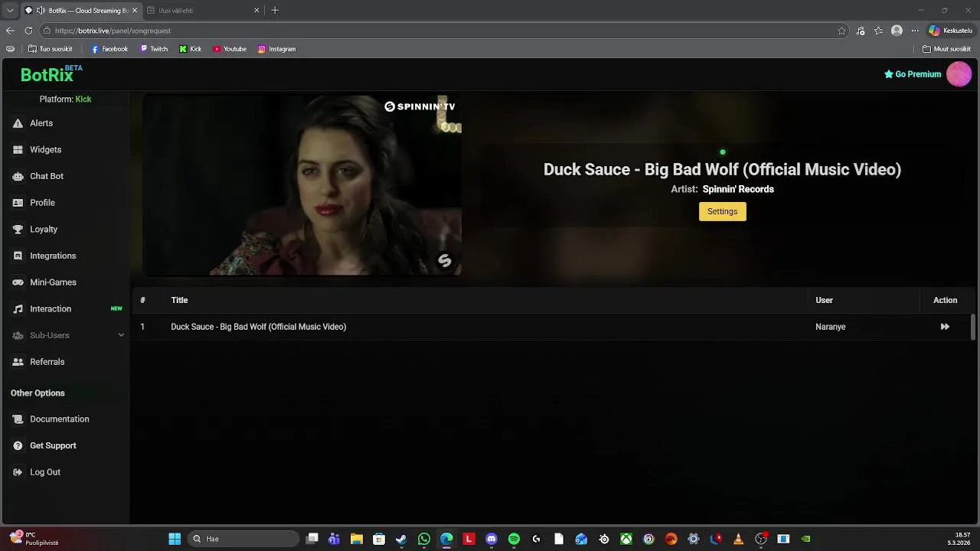Mute the BotRix tab with the speaker icon

pos(41,11)
